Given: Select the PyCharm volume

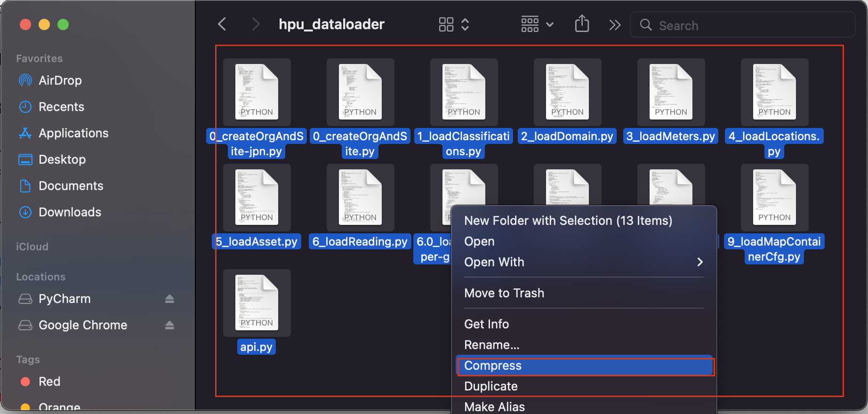Looking at the screenshot, I should (x=64, y=299).
